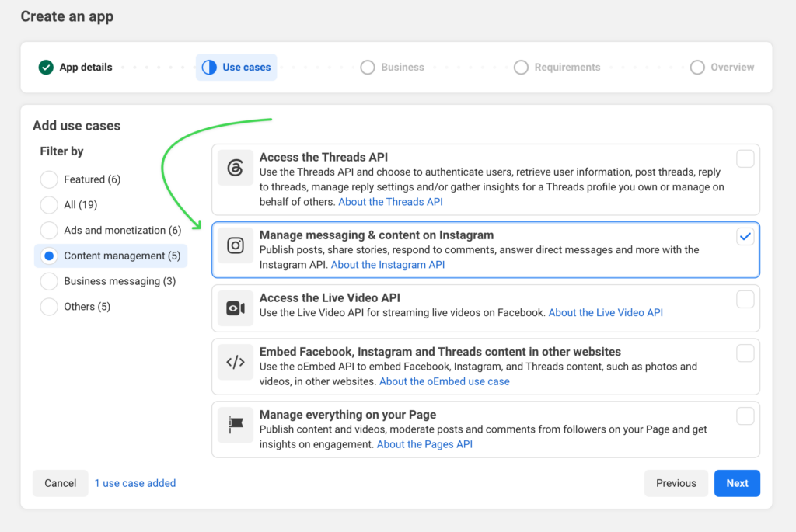Open About the oEmbed use case link
The width and height of the screenshot is (796, 532).
[x=444, y=381]
